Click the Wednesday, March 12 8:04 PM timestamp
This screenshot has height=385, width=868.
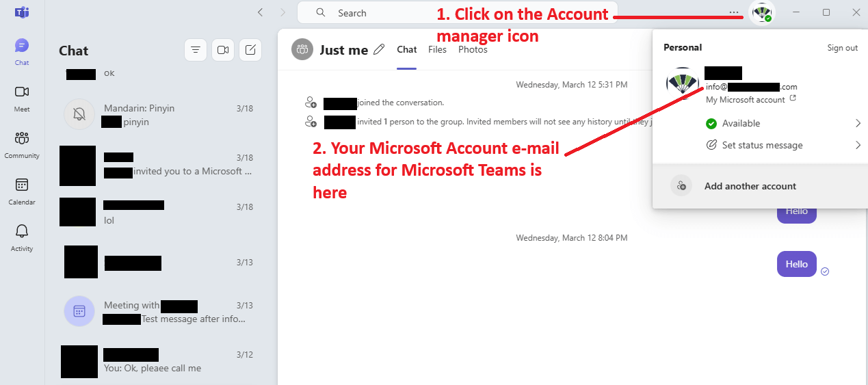tap(572, 238)
